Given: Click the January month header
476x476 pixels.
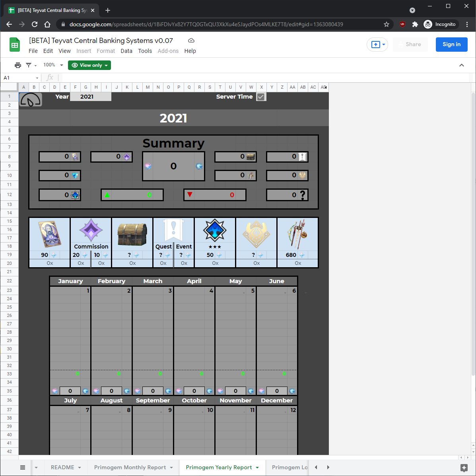Looking at the screenshot, I should [x=70, y=281].
